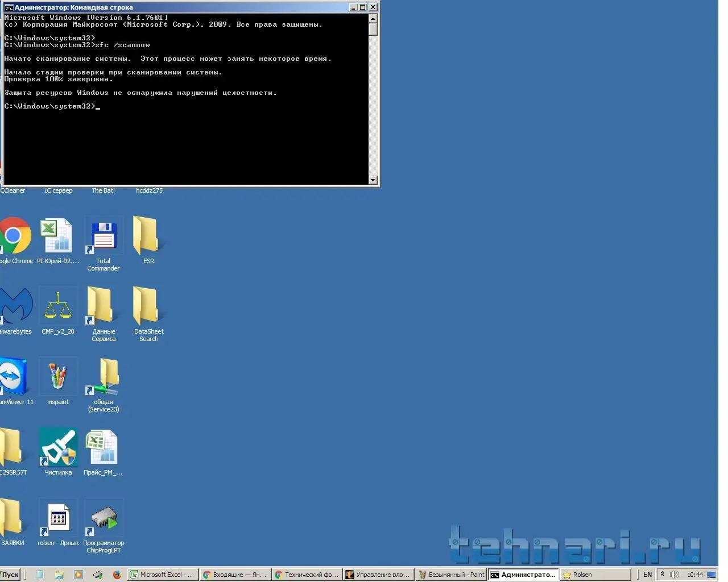Click the CCleaner desktop label
728x582 pixels.
13,190
